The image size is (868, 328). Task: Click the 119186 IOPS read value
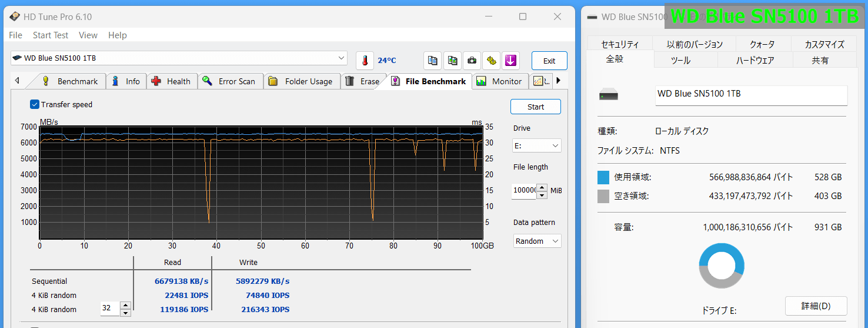click(184, 309)
